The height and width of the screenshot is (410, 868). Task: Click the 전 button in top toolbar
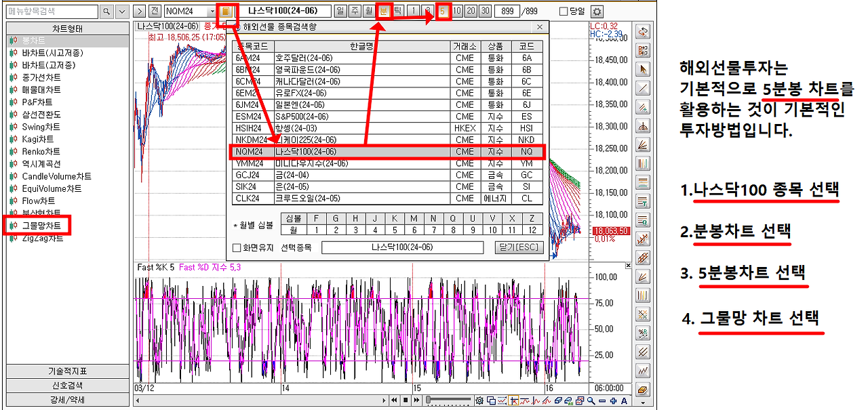coord(155,12)
